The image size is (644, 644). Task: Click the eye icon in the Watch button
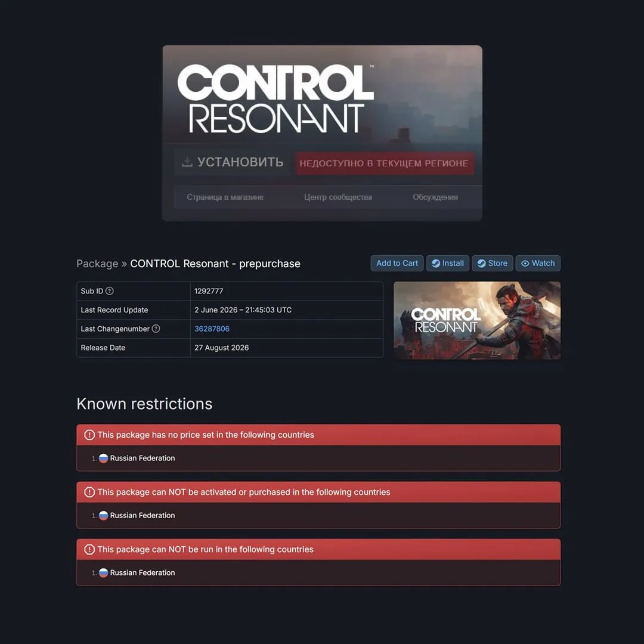point(525,264)
